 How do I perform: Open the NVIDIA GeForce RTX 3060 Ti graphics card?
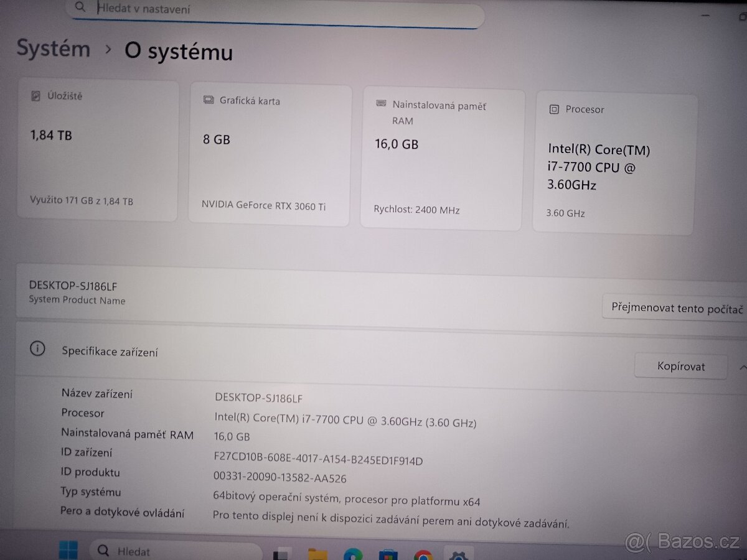269,156
